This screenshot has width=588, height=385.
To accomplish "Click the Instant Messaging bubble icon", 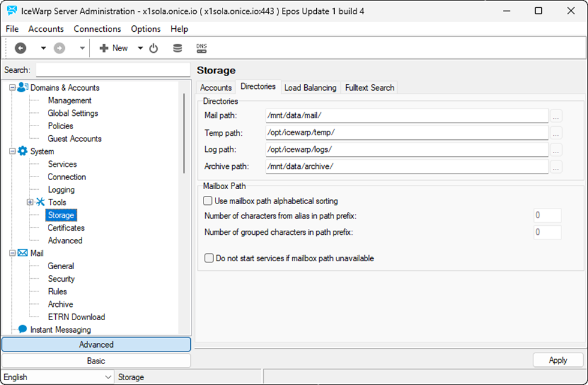I will point(23,329).
